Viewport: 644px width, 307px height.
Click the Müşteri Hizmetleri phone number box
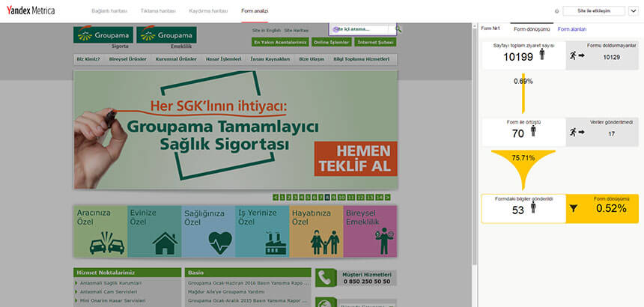click(367, 278)
